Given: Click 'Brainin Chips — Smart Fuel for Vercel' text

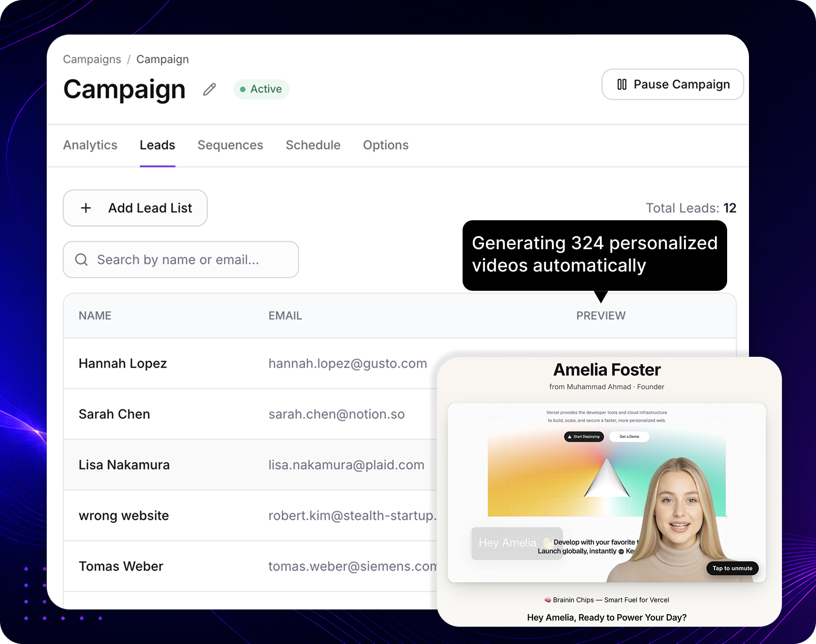Looking at the screenshot, I should point(607,600).
